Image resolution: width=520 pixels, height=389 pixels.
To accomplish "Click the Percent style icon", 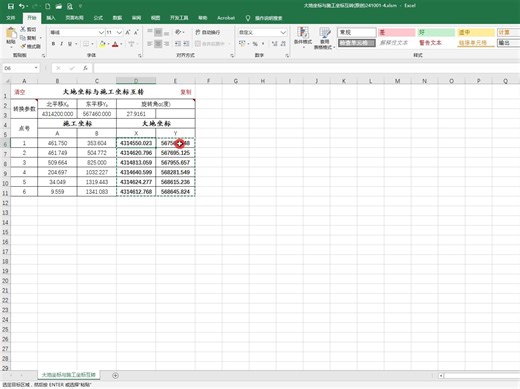I will click(255, 44).
